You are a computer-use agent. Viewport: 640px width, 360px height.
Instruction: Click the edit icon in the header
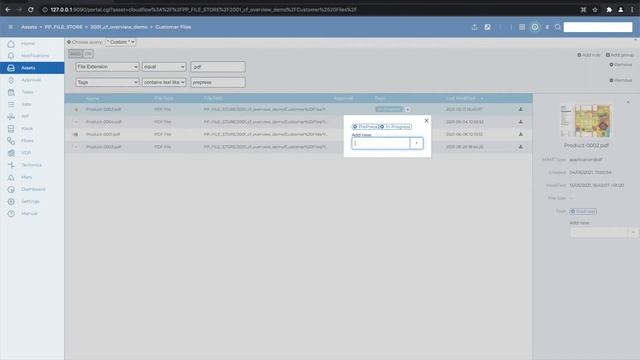tap(487, 27)
